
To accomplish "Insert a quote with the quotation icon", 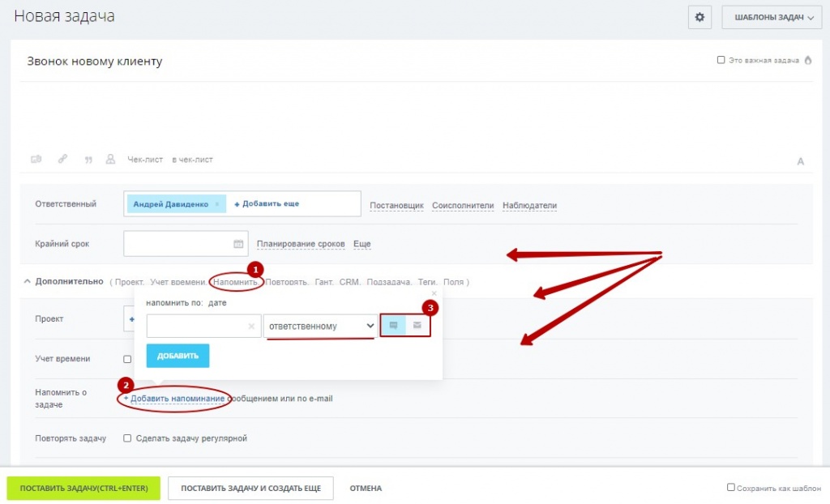I will tap(88, 160).
